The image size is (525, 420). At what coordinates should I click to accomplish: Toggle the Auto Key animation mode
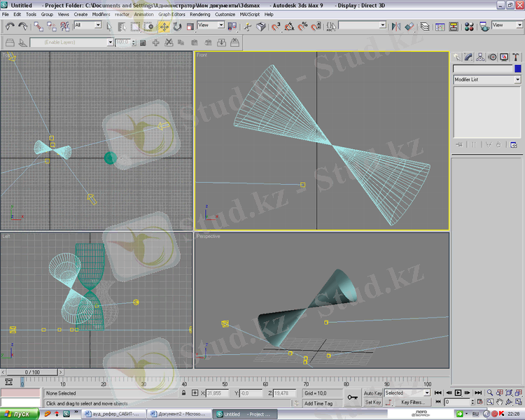(x=372, y=393)
